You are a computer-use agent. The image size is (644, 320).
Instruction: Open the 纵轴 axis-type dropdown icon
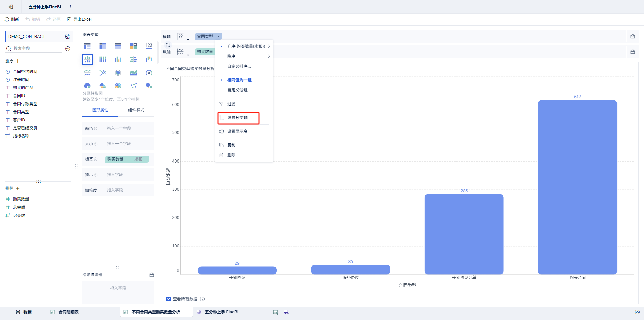[183, 52]
